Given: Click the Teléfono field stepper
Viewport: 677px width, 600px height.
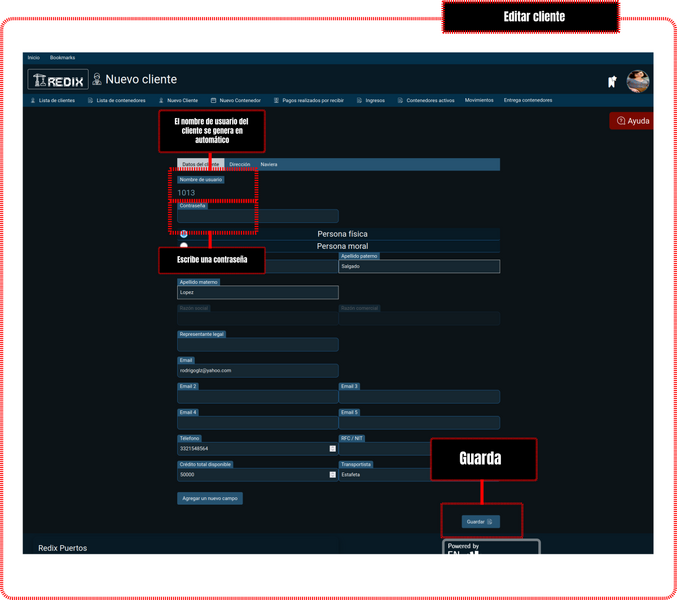Looking at the screenshot, I should (x=332, y=449).
